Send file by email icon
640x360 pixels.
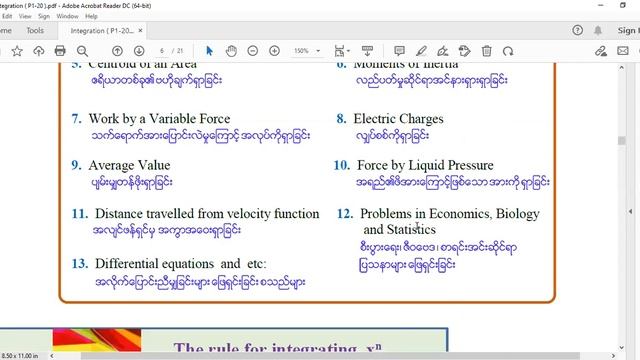pyautogui.click(x=623, y=51)
